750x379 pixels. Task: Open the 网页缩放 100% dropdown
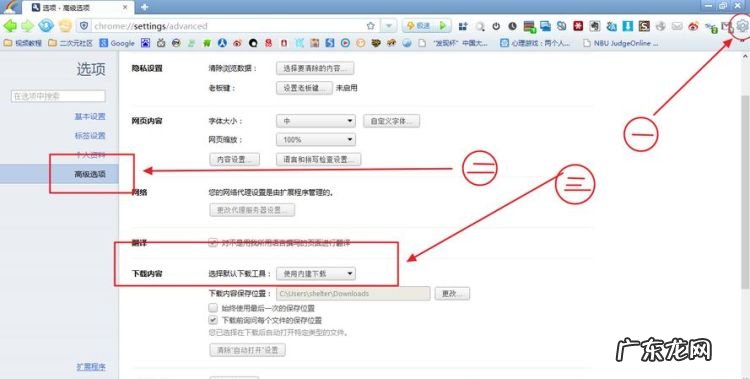pos(316,140)
